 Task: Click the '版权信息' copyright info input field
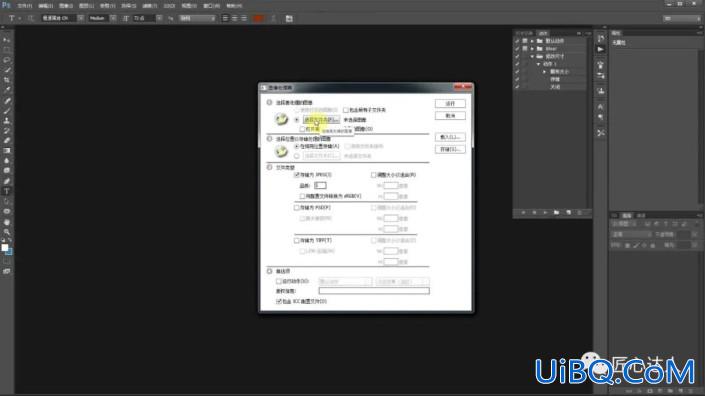click(x=374, y=291)
